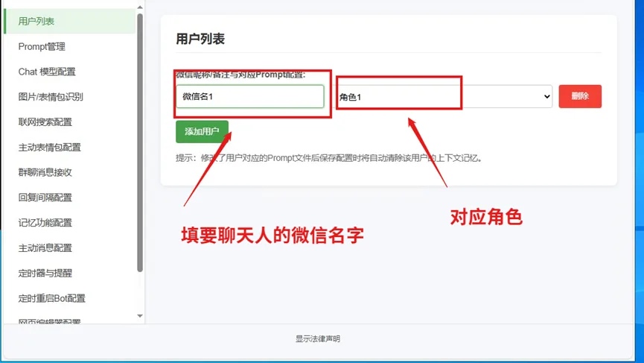Click the 用户列表 page heading
Viewport: 644px width, 363px height.
tap(200, 39)
